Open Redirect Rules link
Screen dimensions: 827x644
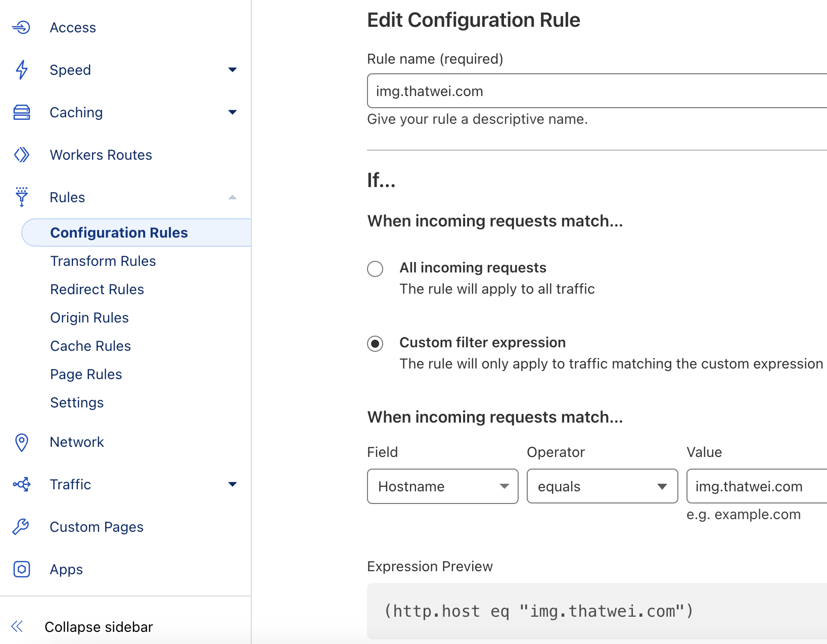coord(97,289)
